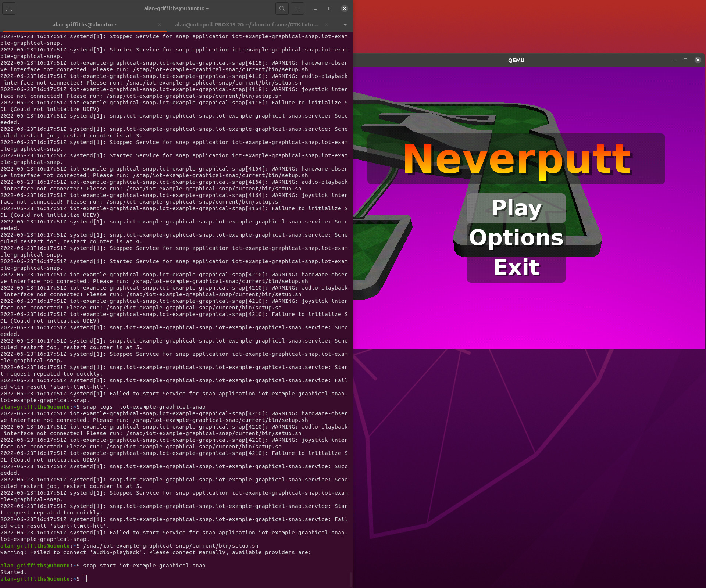706x588 pixels.
Task: Click the terminal search magnifier icon
Action: [282, 8]
